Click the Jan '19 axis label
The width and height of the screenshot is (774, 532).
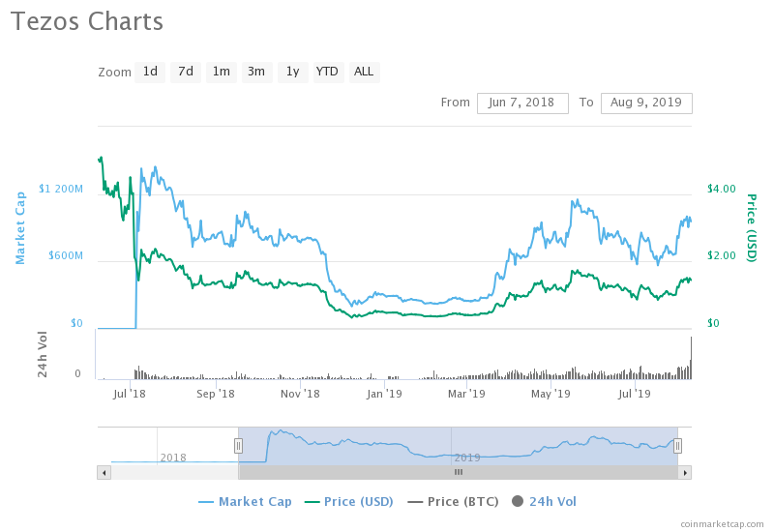coord(384,394)
